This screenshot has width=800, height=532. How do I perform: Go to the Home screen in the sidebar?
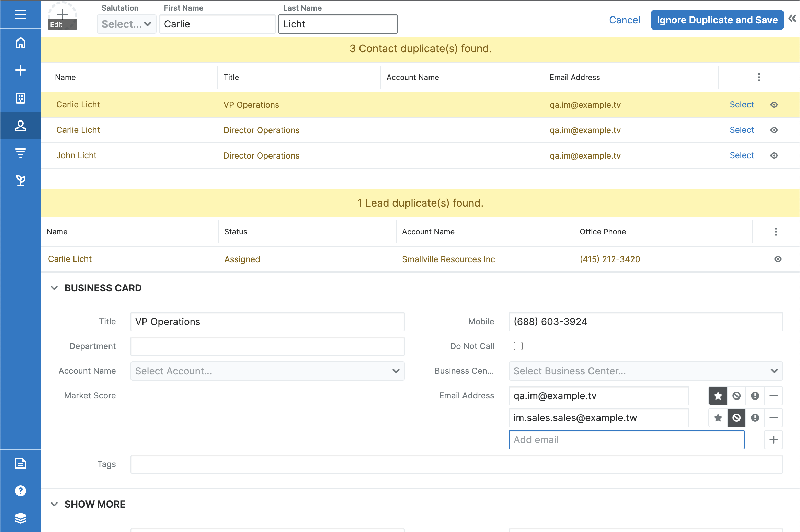pyautogui.click(x=20, y=43)
